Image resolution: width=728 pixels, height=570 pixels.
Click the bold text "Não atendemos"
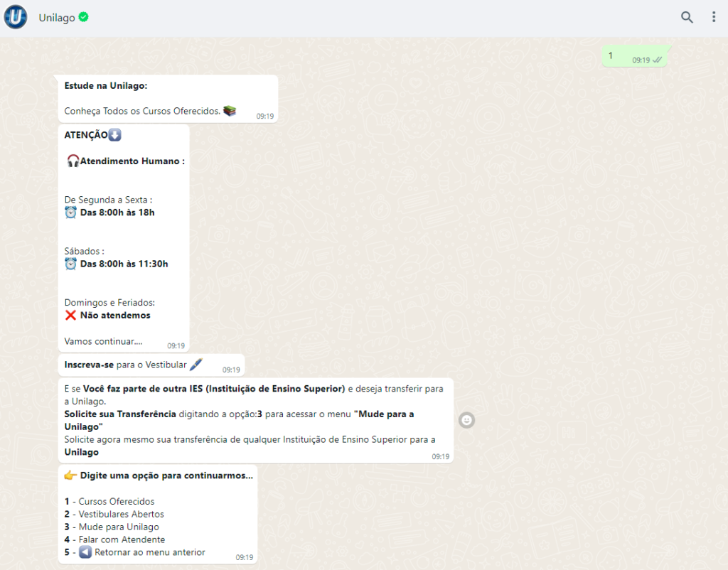coord(115,316)
